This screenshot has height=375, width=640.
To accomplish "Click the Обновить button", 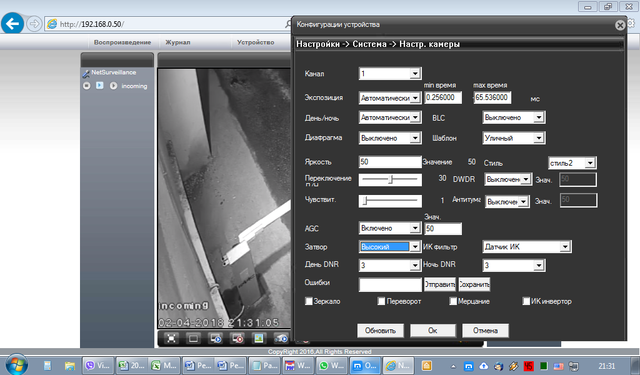I will click(x=380, y=331).
